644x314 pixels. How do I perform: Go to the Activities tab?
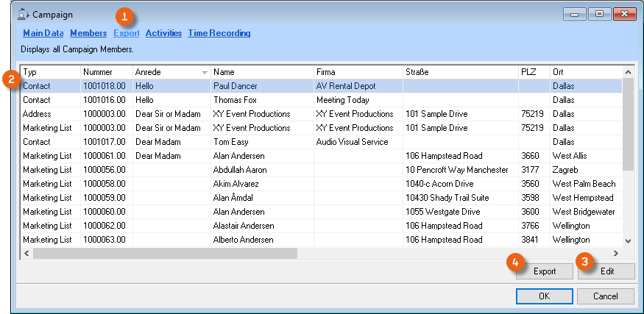(163, 33)
